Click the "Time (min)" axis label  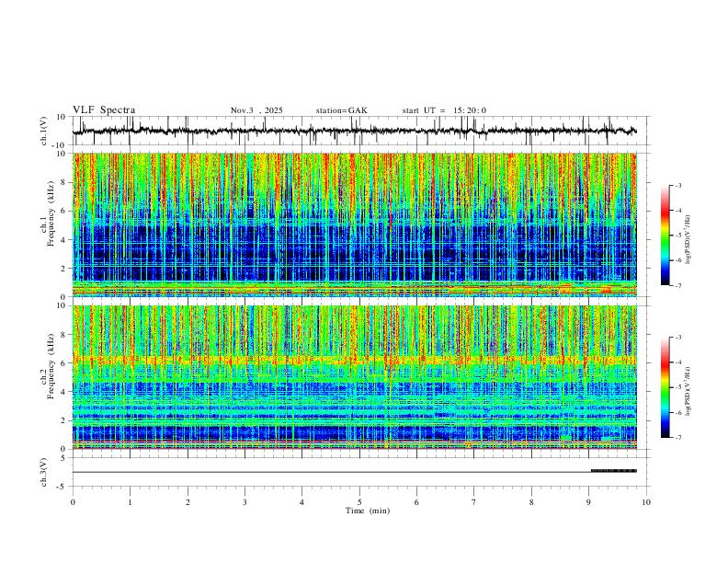tap(368, 511)
